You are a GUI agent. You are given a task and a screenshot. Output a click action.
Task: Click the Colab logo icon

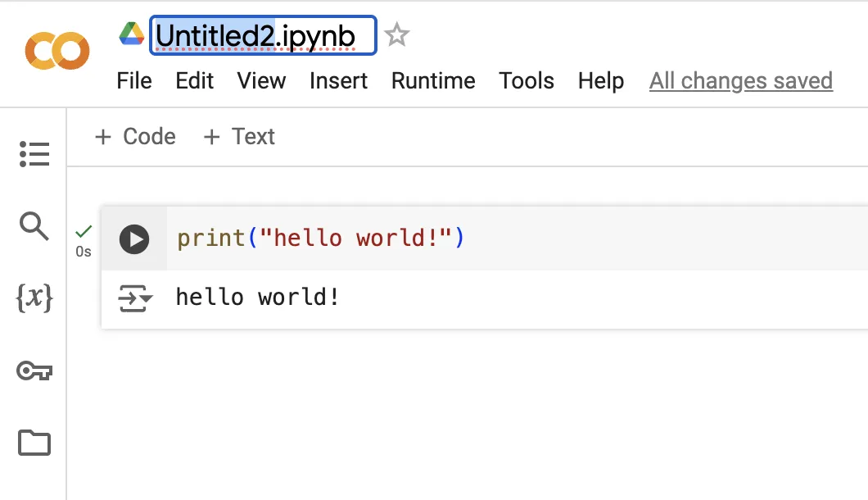coord(57,51)
